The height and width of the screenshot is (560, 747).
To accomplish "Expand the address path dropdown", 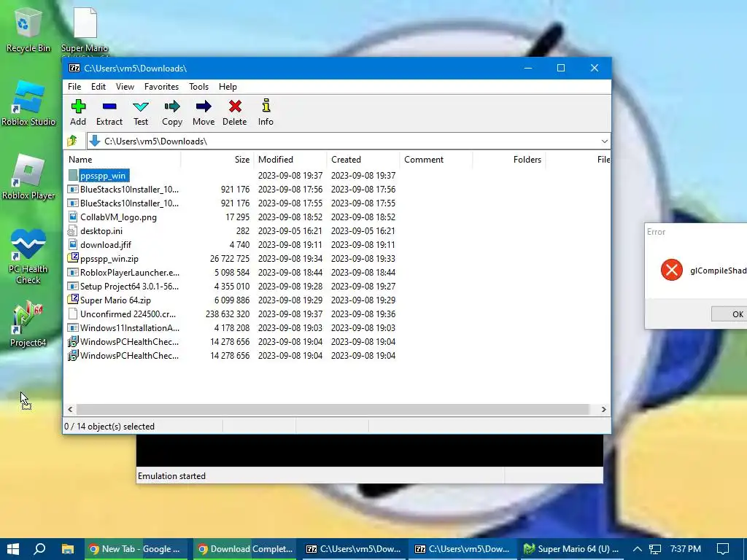I will pyautogui.click(x=604, y=141).
